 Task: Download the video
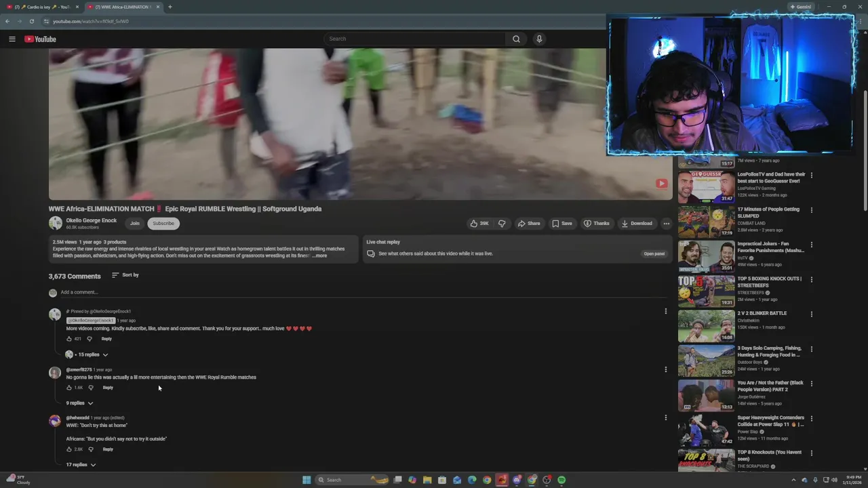pos(637,223)
